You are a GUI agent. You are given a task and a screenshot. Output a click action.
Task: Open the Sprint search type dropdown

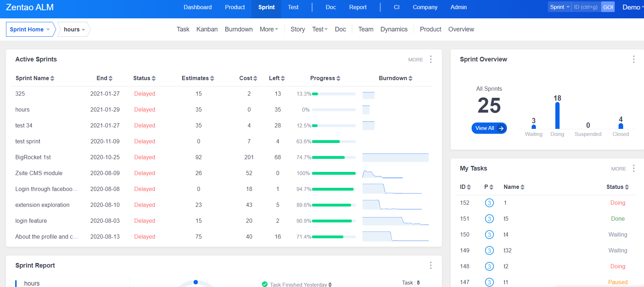[x=559, y=7]
